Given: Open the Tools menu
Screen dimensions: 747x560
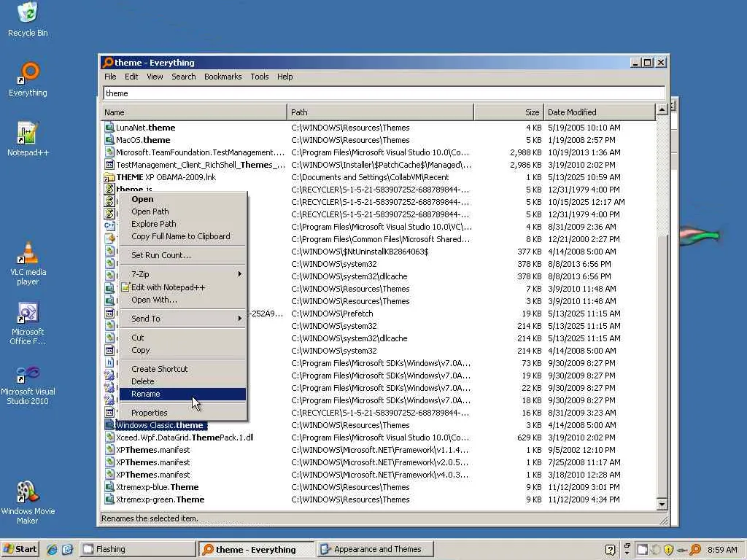Looking at the screenshot, I should point(259,77).
